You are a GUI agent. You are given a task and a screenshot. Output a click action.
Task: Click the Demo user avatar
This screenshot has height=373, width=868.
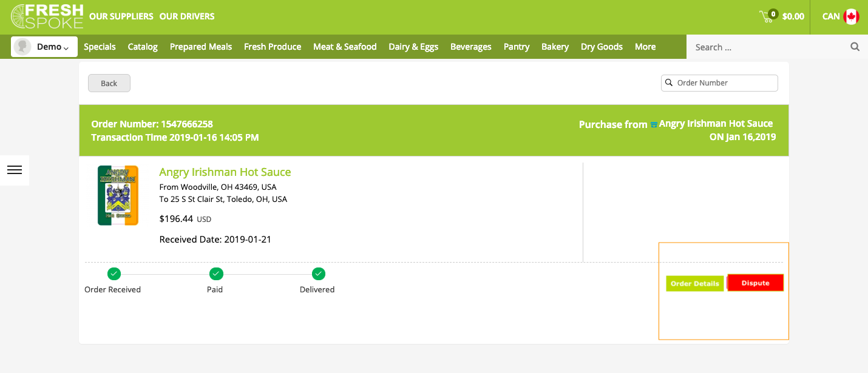(x=22, y=47)
